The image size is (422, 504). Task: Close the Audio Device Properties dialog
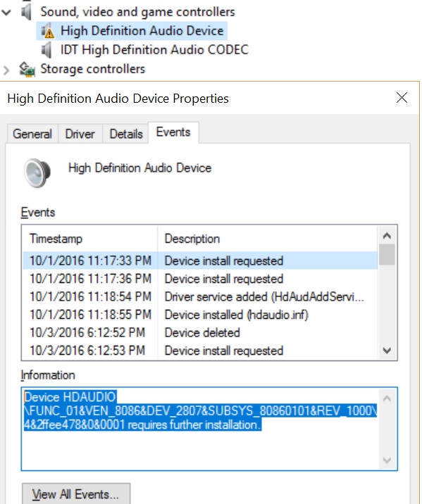[x=402, y=98]
